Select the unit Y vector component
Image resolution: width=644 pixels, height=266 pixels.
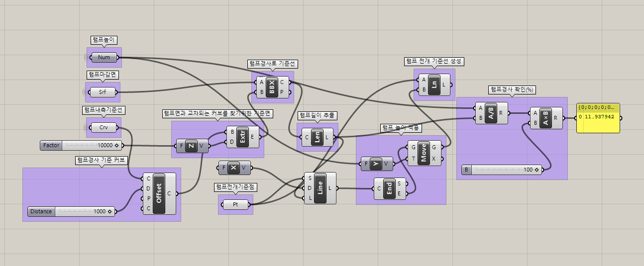pos(376,163)
